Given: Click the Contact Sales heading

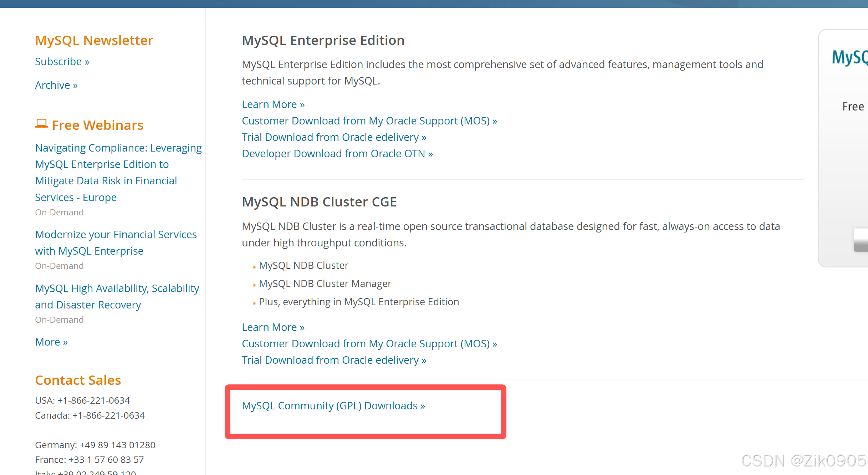Looking at the screenshot, I should 78,380.
